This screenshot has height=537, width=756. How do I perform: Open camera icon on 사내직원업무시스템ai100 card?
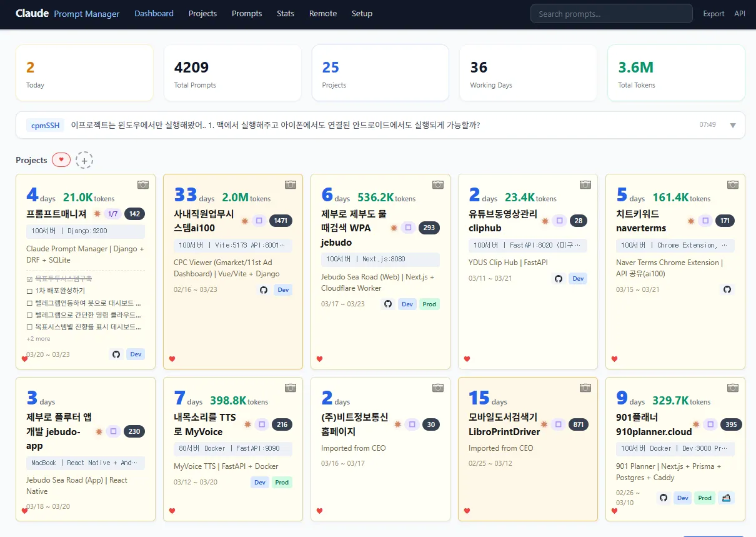pyautogui.click(x=291, y=184)
